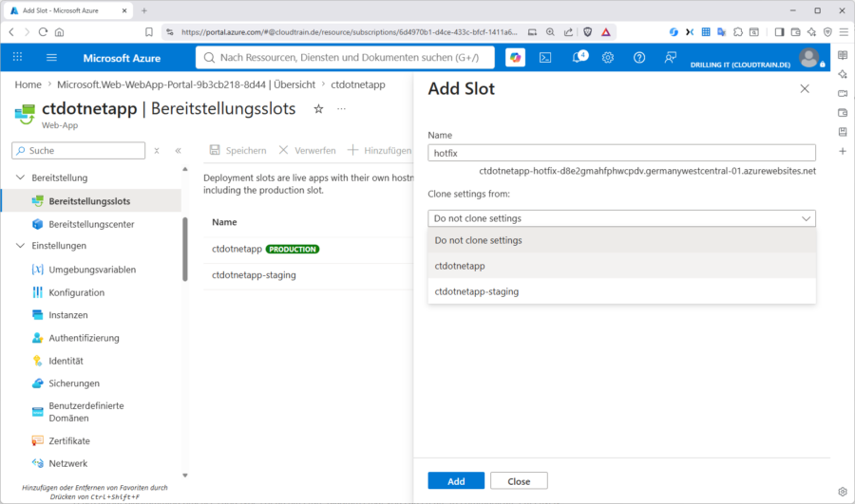Open the help question mark

coord(639,57)
